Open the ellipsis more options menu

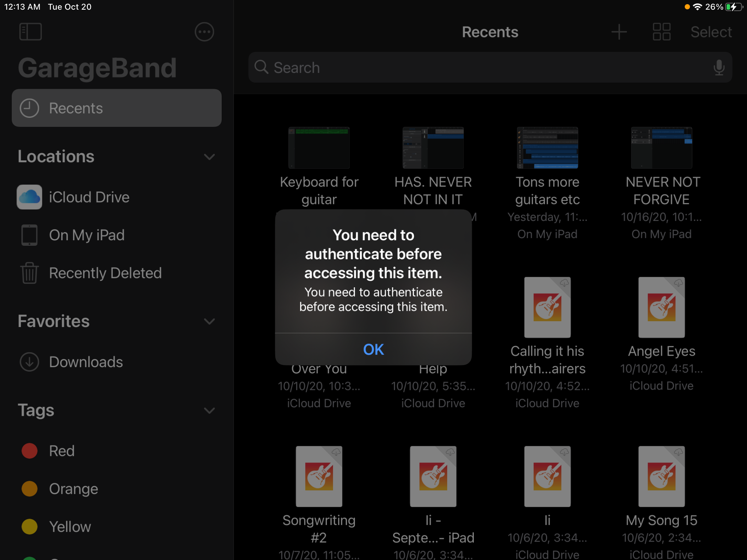click(x=204, y=32)
